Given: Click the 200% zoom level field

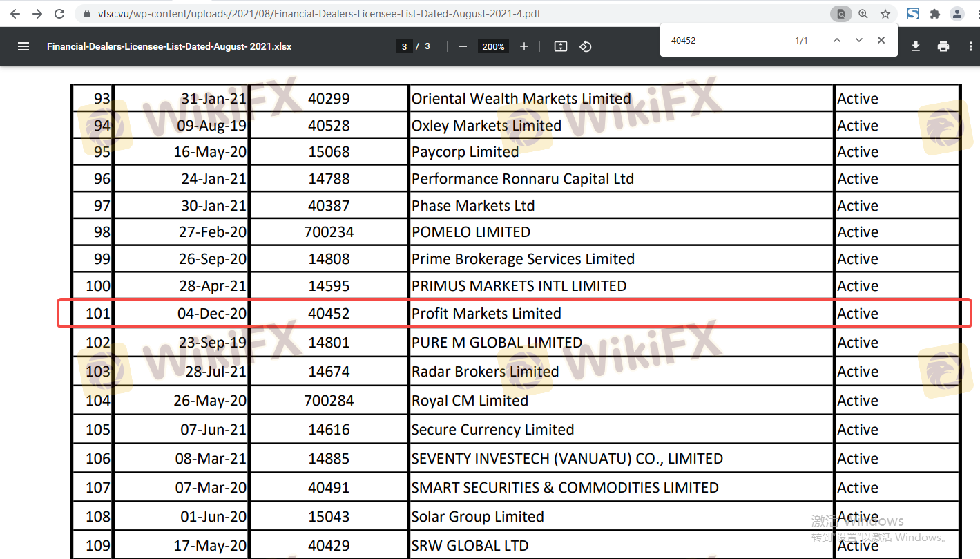Looking at the screenshot, I should (x=493, y=46).
